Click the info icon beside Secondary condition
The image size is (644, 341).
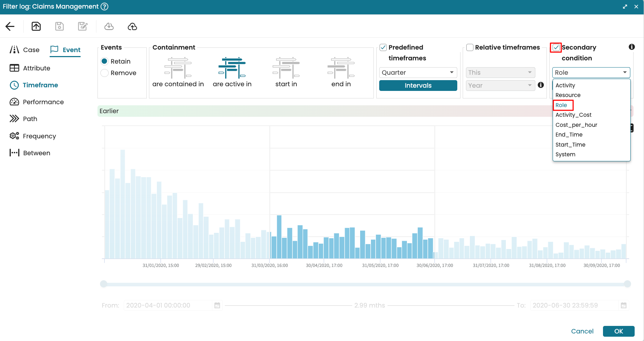pos(631,47)
